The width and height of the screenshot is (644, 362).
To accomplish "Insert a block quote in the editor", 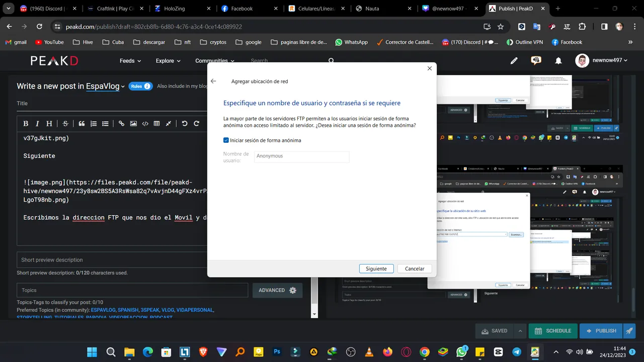I will pos(82,124).
